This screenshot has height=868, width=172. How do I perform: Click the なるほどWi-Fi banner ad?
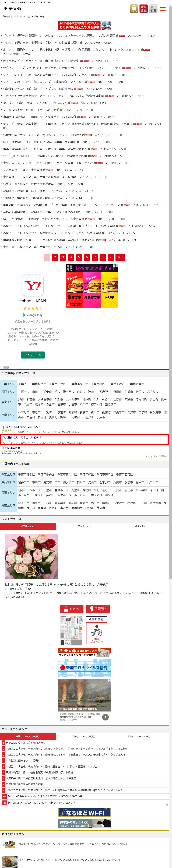tap(84, 813)
